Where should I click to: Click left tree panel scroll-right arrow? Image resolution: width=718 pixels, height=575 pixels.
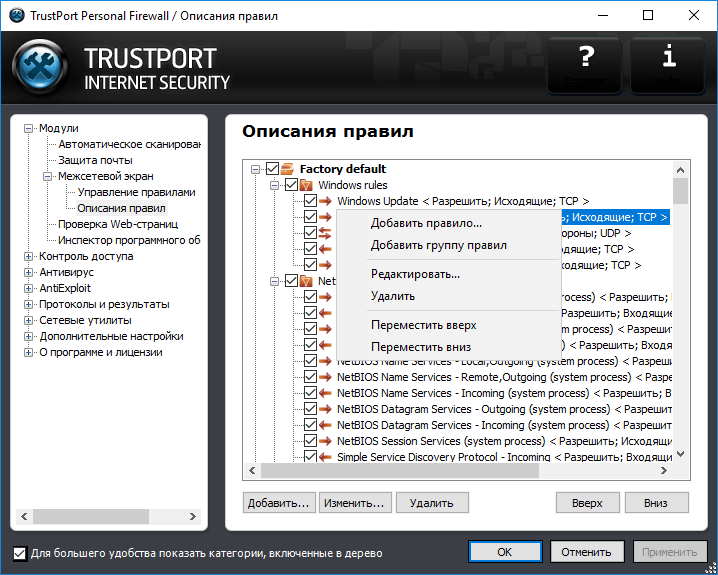(193, 517)
